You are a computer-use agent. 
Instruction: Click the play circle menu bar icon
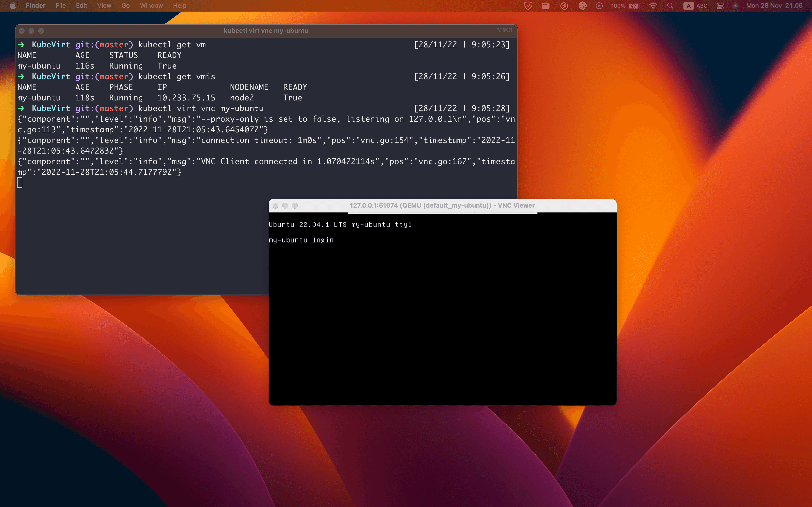[599, 6]
